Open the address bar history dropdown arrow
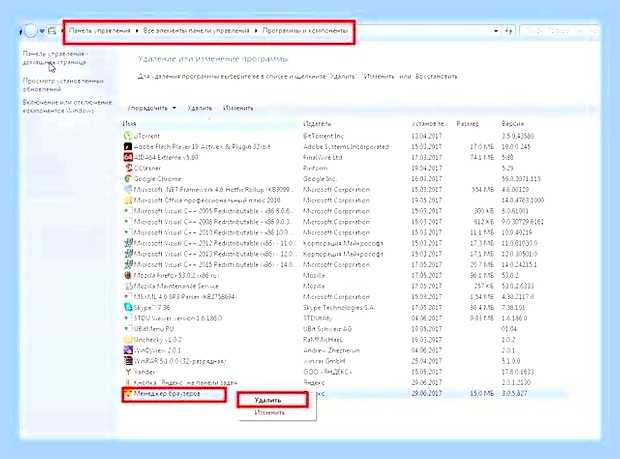 click(x=496, y=31)
